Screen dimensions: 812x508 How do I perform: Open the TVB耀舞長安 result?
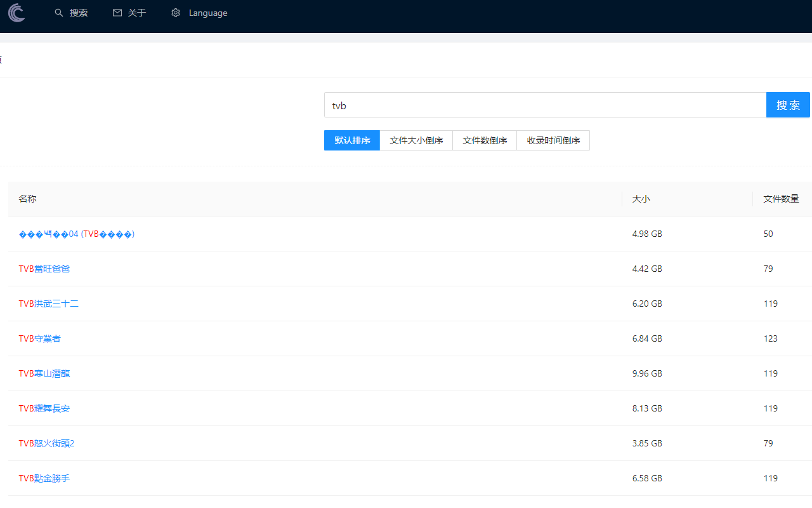point(44,408)
